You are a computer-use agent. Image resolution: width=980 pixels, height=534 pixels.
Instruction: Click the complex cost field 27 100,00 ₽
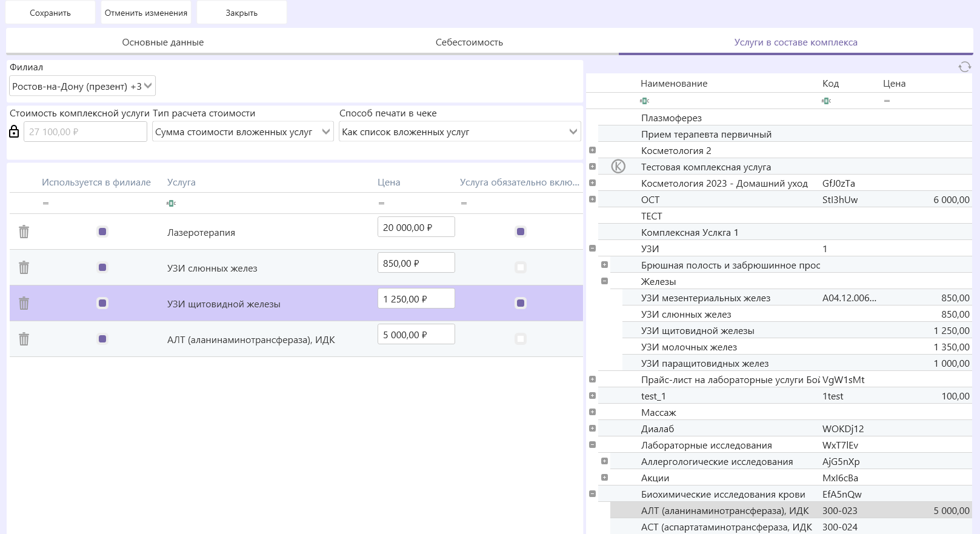click(85, 132)
